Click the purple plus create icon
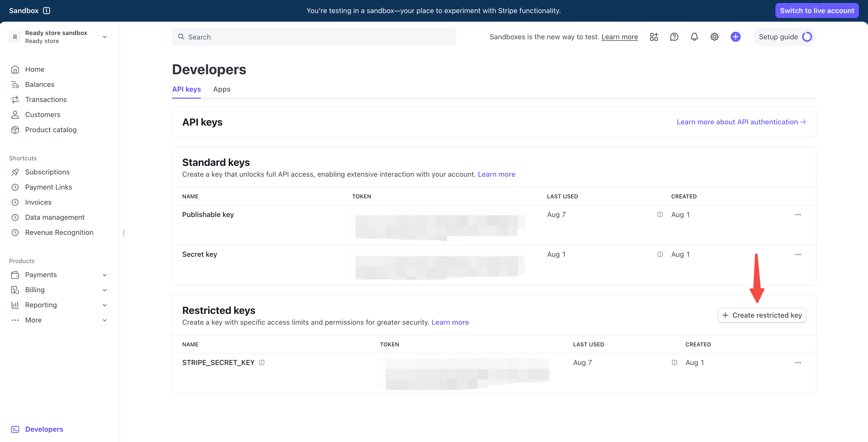 (735, 37)
